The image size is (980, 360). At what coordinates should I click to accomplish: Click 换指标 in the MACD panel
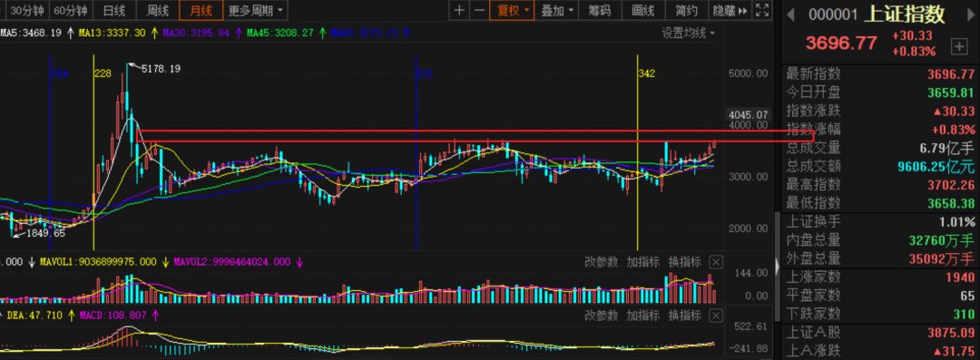coord(684,315)
